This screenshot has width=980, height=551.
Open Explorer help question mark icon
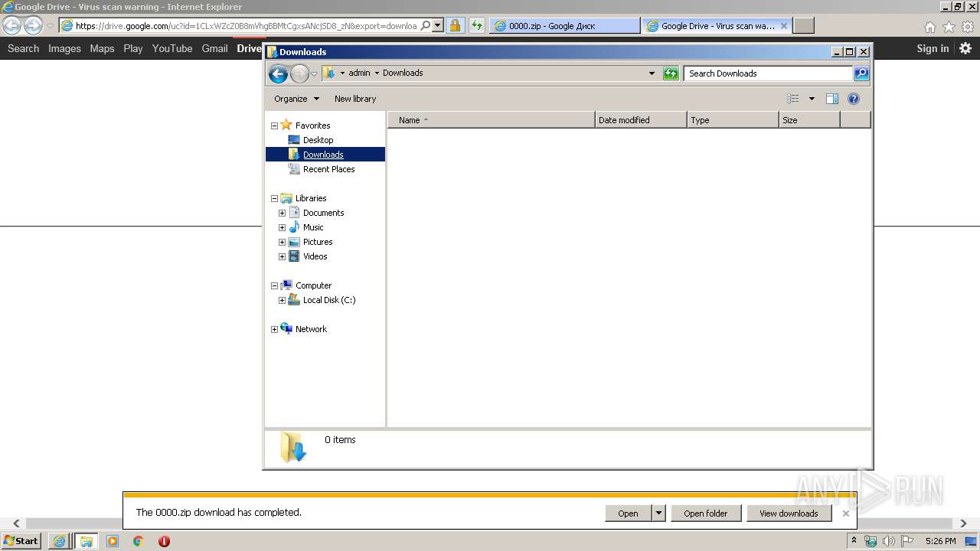(854, 99)
